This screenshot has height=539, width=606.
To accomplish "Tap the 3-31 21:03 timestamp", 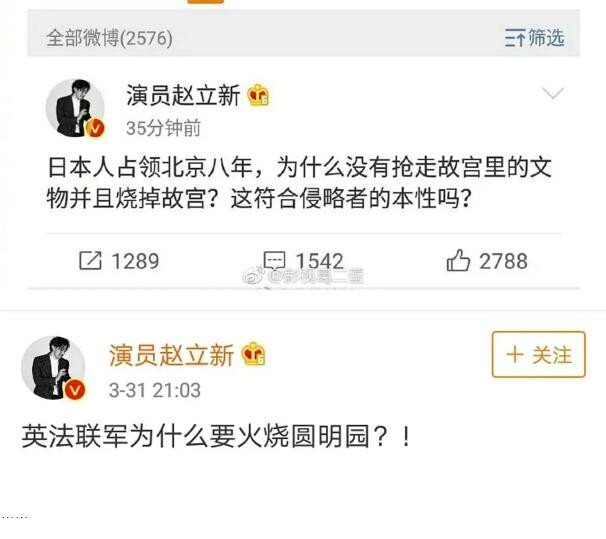I will point(155,390).
